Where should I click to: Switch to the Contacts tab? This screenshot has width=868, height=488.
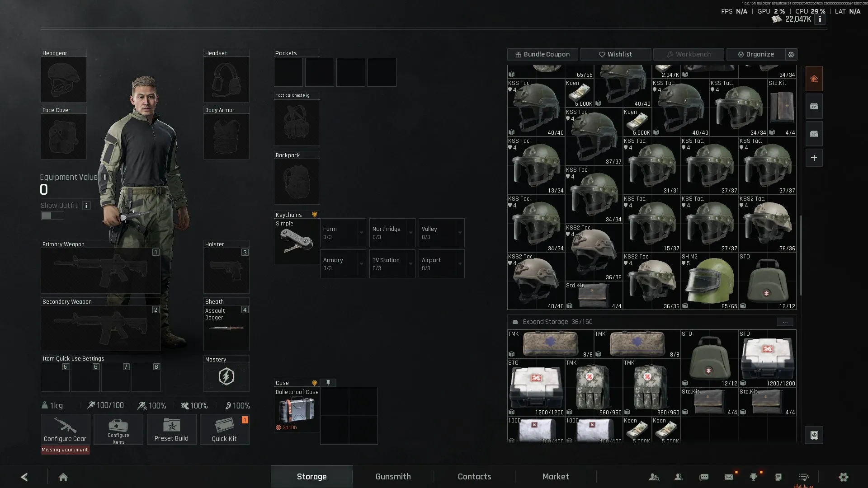pos(474,477)
